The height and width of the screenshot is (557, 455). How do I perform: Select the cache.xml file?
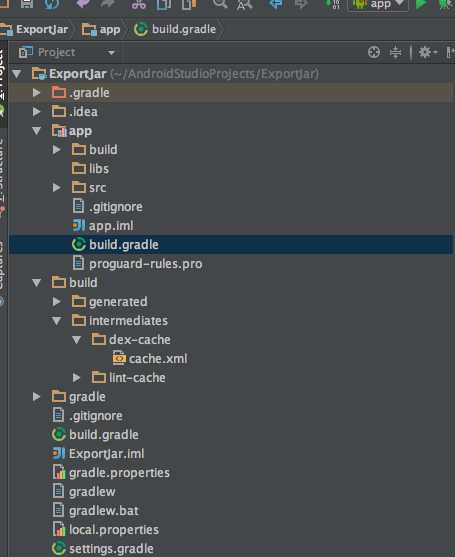(x=150, y=359)
